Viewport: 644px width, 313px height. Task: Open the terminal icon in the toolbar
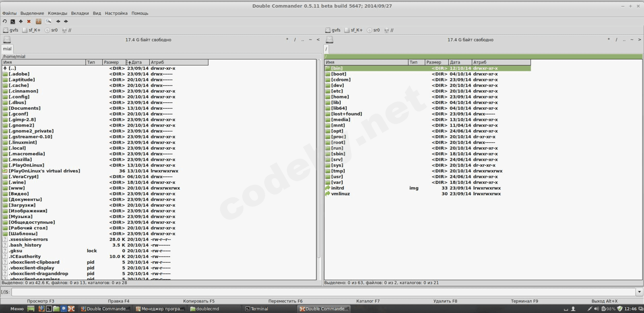tap(12, 21)
